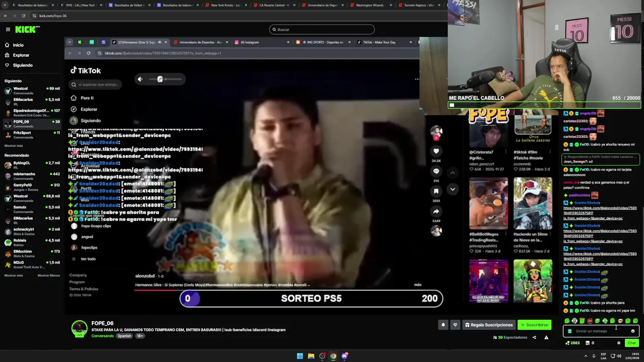Share the stream icon
Image resolution: width=644 pixels, height=362 pixels.
[534, 337]
